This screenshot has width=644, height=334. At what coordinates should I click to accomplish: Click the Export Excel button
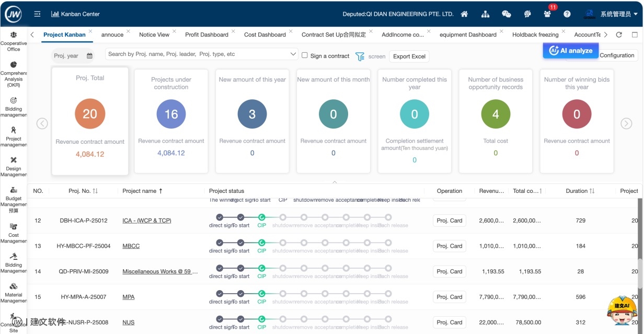coord(409,56)
